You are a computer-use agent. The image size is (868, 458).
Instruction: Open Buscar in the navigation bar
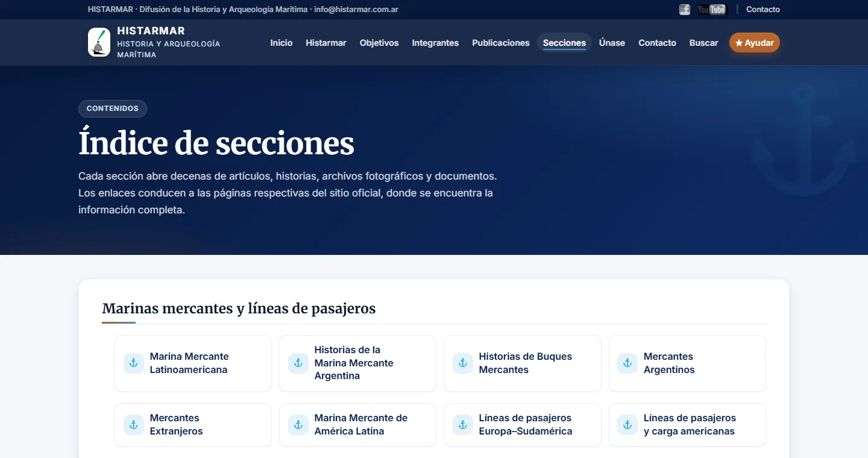[x=704, y=43]
